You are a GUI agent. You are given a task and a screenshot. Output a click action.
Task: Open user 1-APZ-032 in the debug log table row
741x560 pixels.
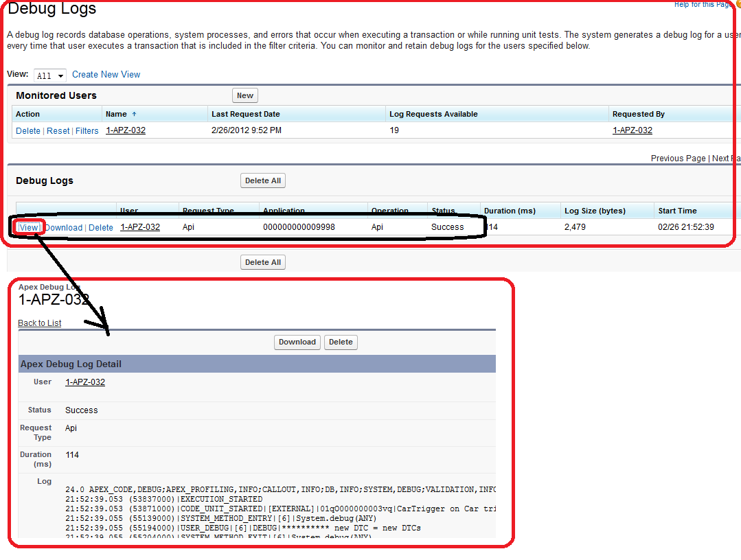pos(140,227)
